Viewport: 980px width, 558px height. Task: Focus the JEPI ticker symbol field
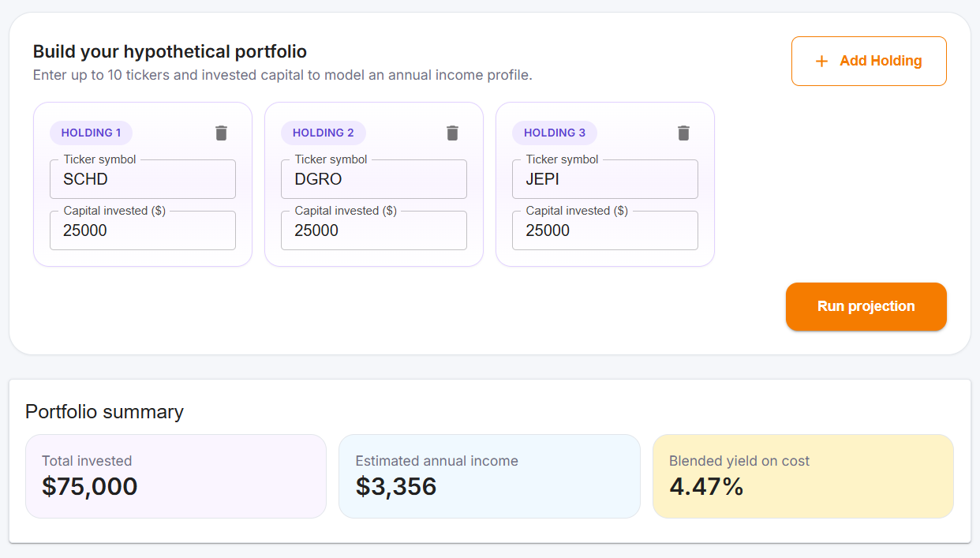click(x=604, y=179)
